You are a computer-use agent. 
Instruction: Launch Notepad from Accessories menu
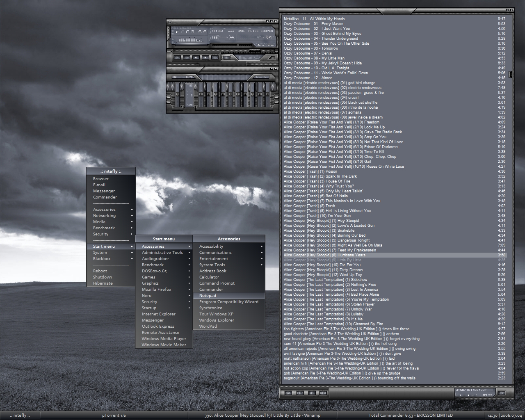pyautogui.click(x=229, y=296)
